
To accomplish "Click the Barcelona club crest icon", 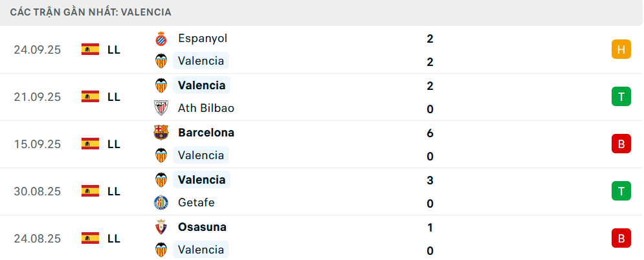I will [x=161, y=133].
